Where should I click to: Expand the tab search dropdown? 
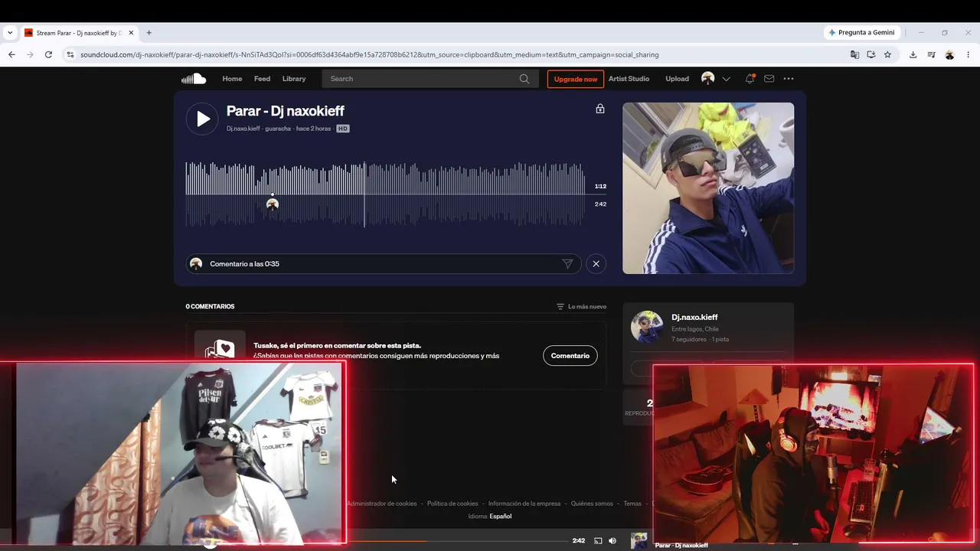10,33
